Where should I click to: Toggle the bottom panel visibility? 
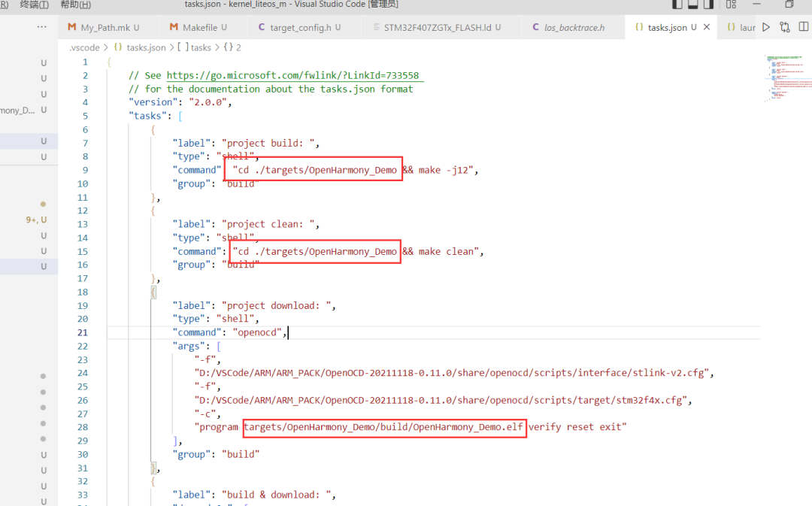coord(693,5)
